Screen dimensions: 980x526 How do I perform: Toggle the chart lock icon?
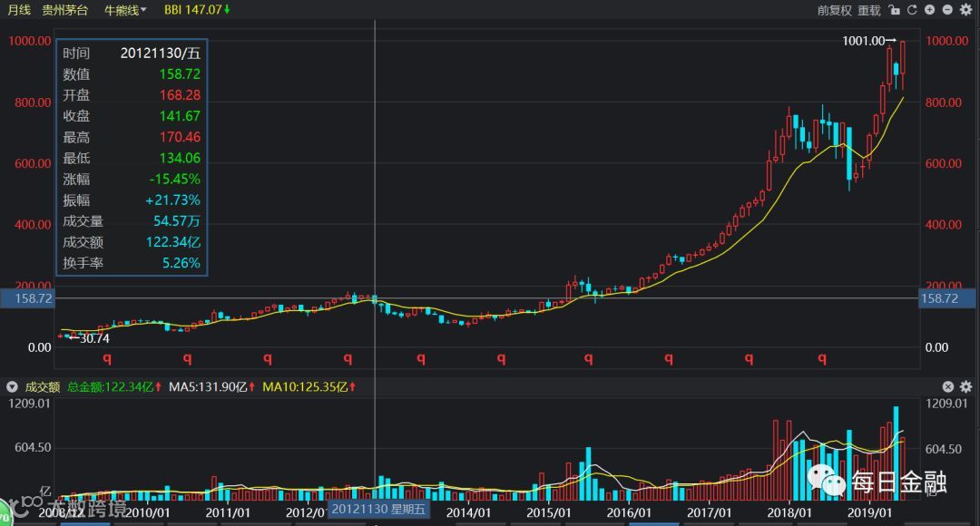(895, 10)
